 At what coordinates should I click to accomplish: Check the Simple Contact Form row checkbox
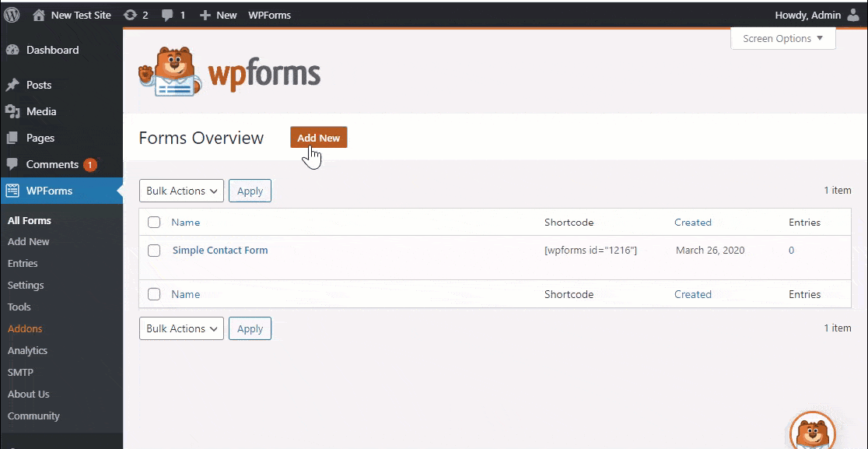coord(153,250)
